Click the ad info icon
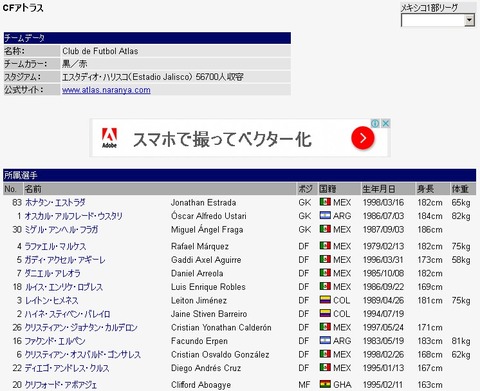The width and height of the screenshot is (480, 391). 375,123
